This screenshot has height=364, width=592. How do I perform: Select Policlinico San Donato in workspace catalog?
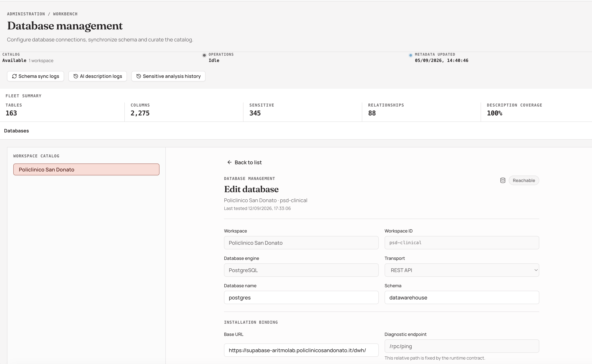(x=86, y=169)
